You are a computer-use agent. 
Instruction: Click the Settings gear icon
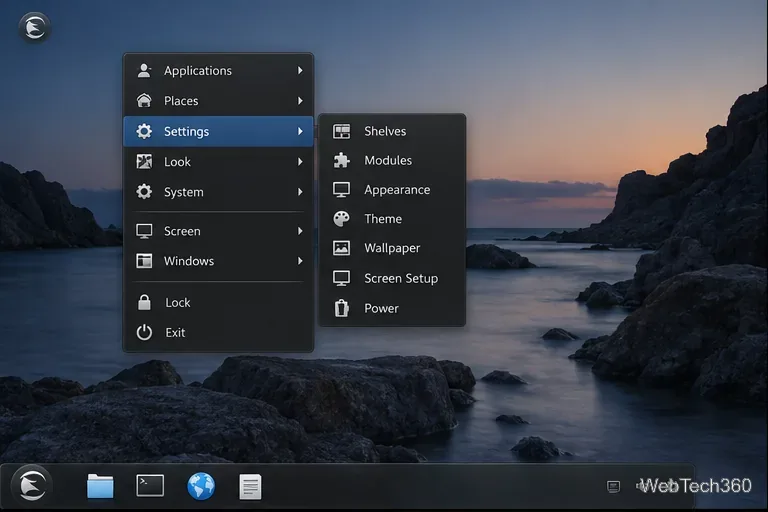point(144,131)
